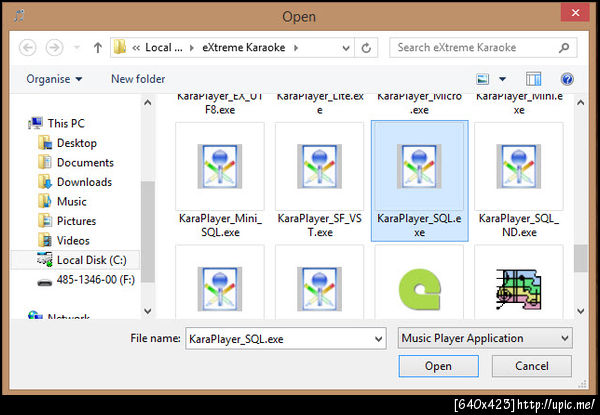This screenshot has height=415, width=600.
Task: Change the view with the view icon
Action: [483, 79]
